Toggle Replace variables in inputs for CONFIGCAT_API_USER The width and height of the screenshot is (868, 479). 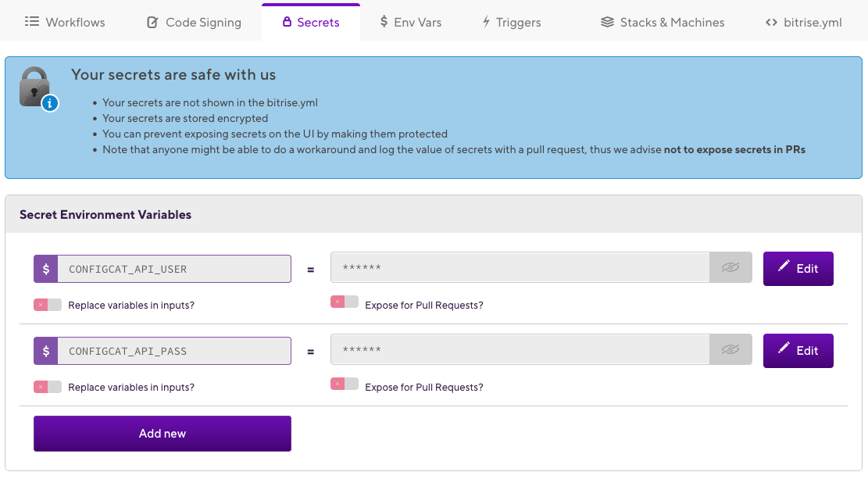pyautogui.click(x=47, y=305)
